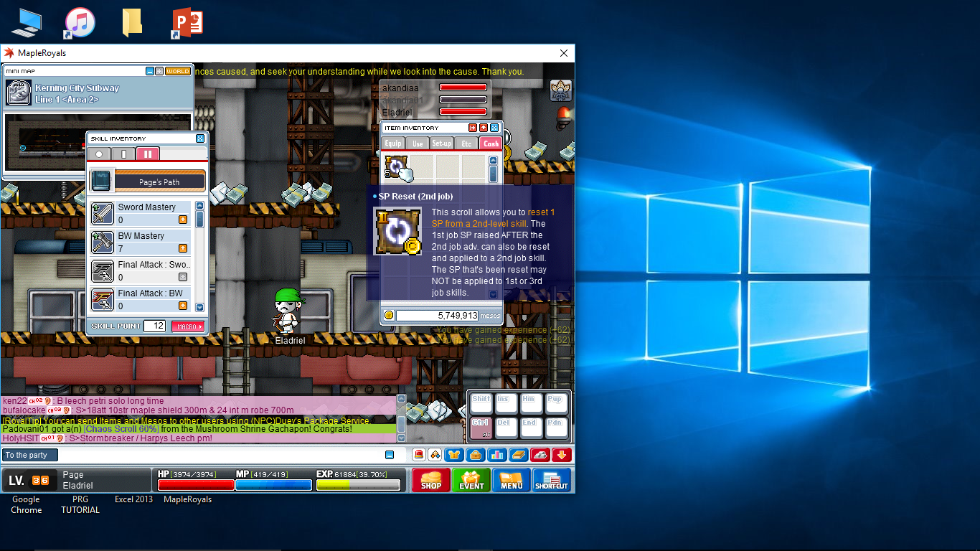Click the Final Attack : BW skill icon
980x551 pixels.
pos(103,300)
